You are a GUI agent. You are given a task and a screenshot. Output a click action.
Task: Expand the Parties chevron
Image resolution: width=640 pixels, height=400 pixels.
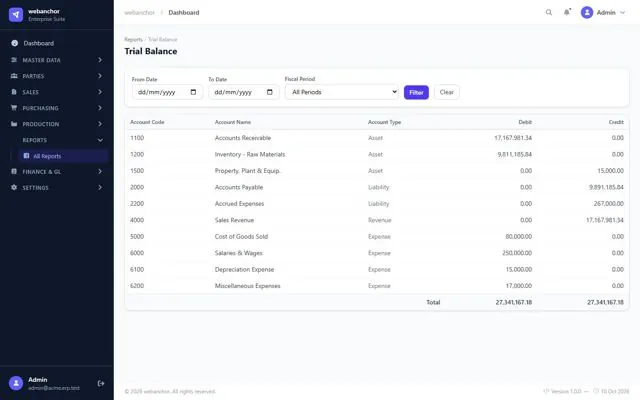click(x=100, y=76)
